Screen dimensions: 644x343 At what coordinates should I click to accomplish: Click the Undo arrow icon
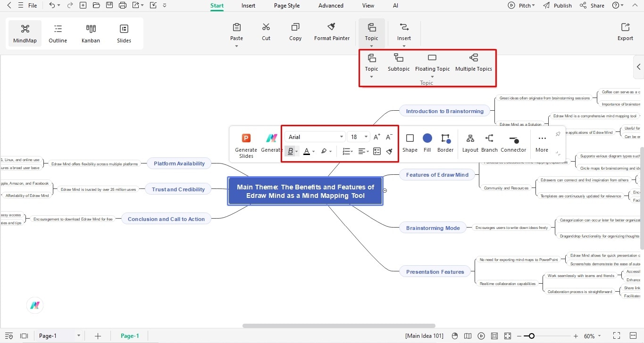pyautogui.click(x=51, y=5)
